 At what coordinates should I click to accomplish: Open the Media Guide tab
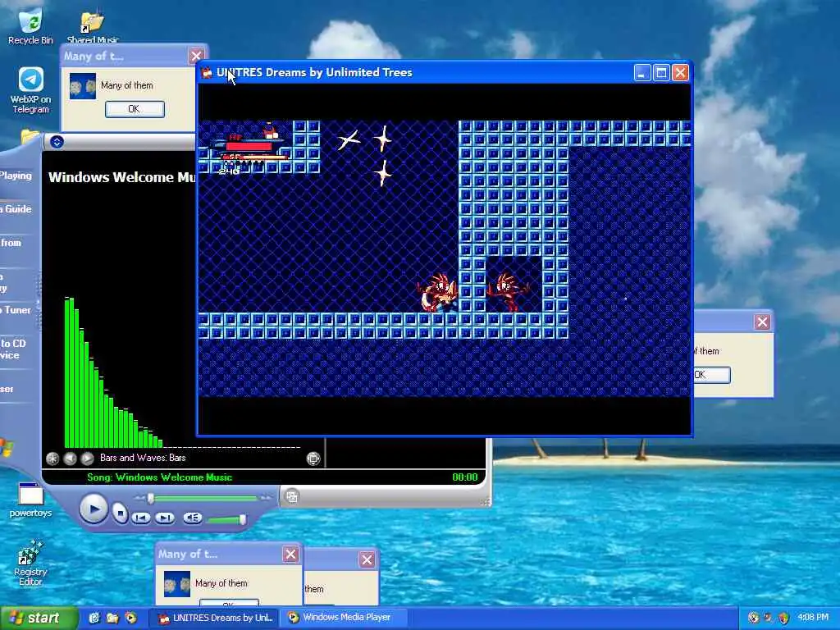[16, 209]
